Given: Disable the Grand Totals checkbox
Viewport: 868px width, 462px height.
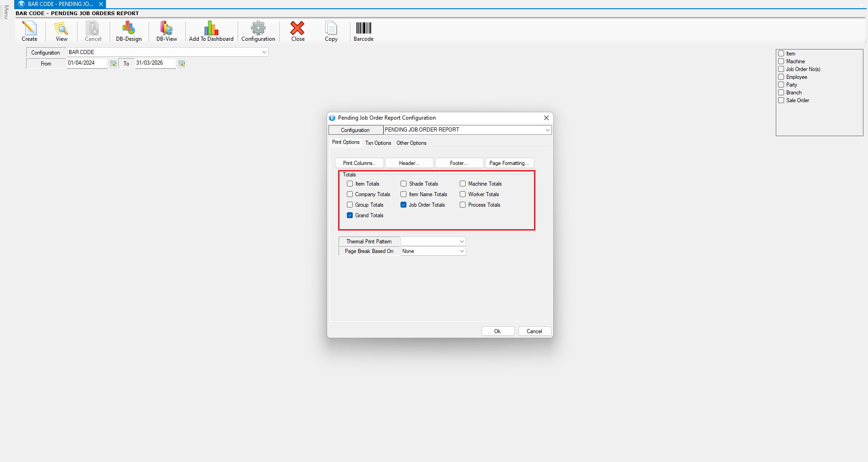Looking at the screenshot, I should (x=350, y=215).
